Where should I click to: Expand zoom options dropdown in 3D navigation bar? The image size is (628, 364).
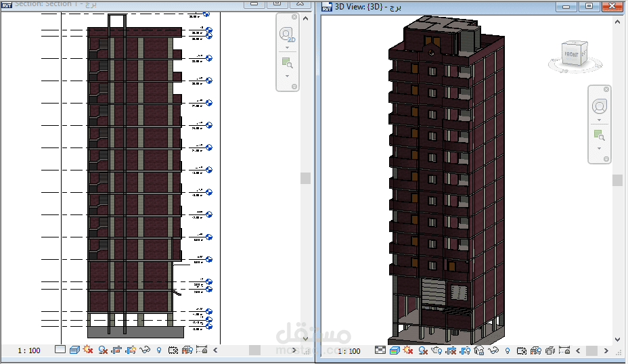[x=600, y=149]
